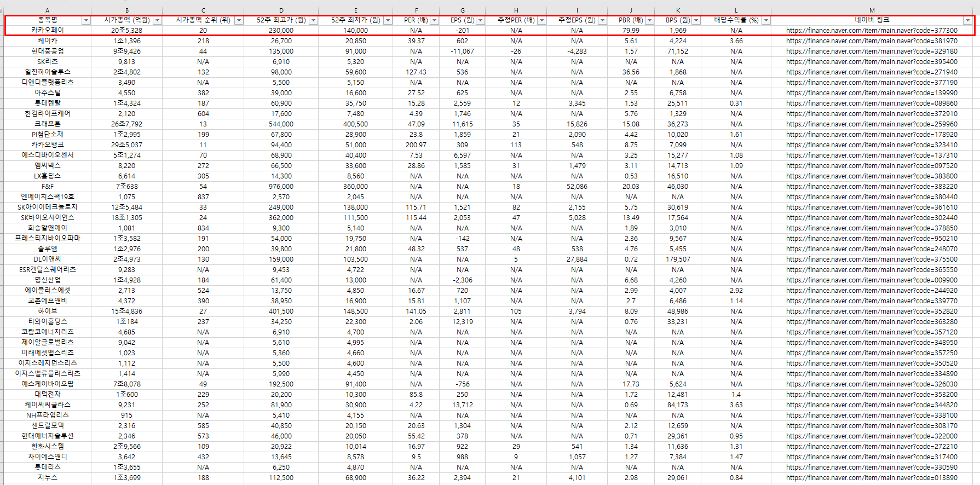Select the 케이카 stock name cell

pos(48,41)
